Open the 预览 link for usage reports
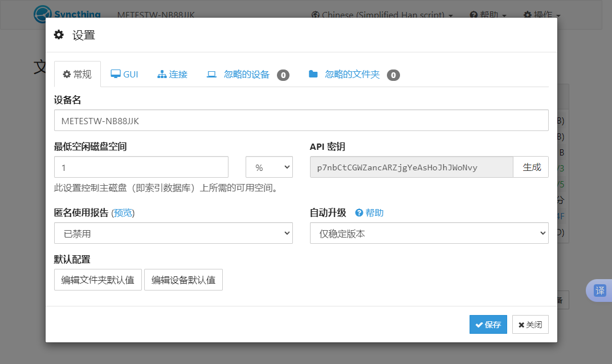Screen dimensions: 612x364 123,212
